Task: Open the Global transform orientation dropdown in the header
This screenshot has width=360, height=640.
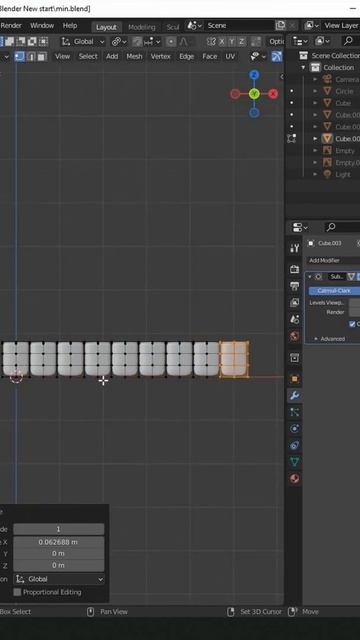Action: (83, 42)
